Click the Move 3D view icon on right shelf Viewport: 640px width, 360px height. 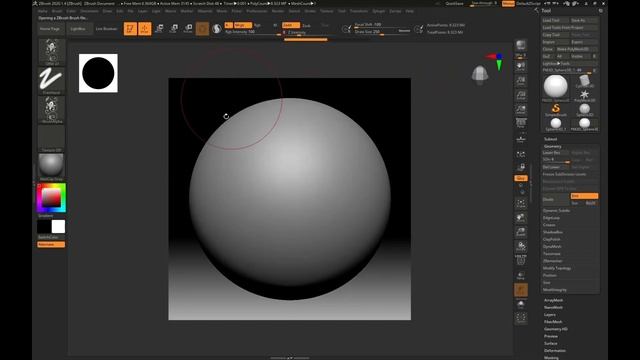click(521, 218)
